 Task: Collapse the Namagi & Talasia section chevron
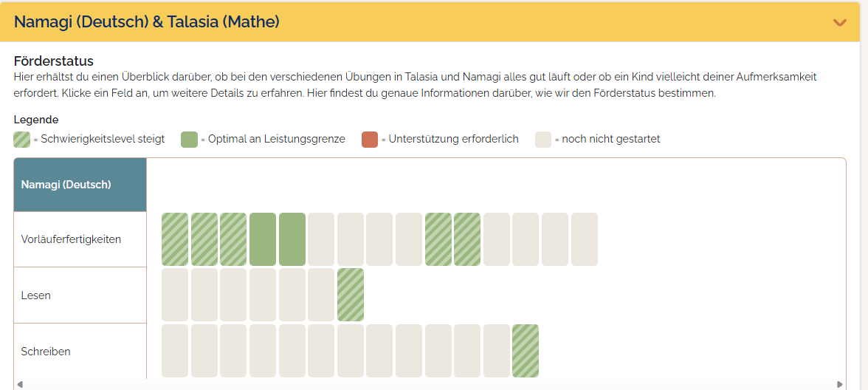pyautogui.click(x=839, y=22)
